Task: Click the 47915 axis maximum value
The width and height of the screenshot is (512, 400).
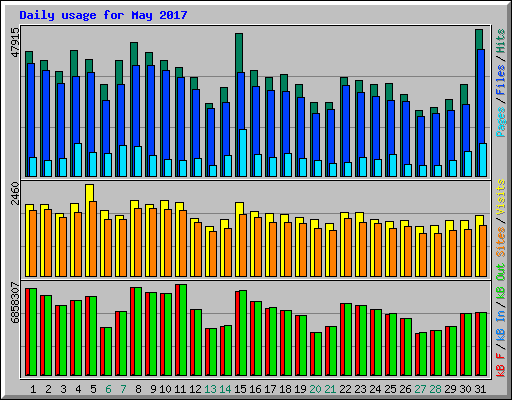Action: tap(15, 42)
